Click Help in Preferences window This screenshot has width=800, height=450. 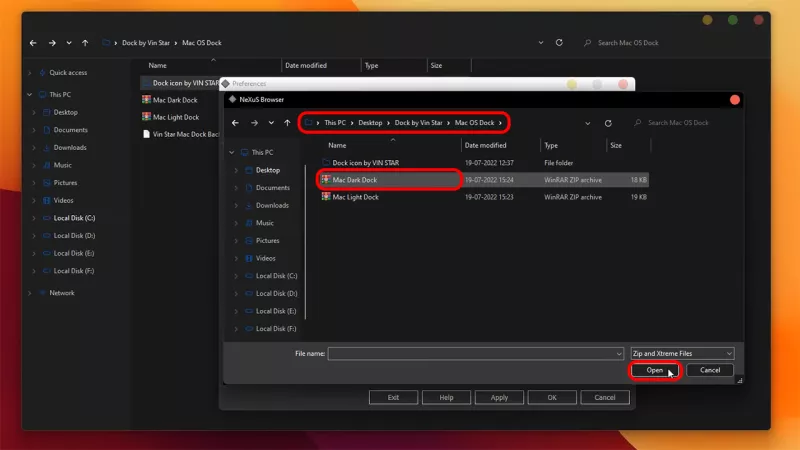pyautogui.click(x=446, y=397)
